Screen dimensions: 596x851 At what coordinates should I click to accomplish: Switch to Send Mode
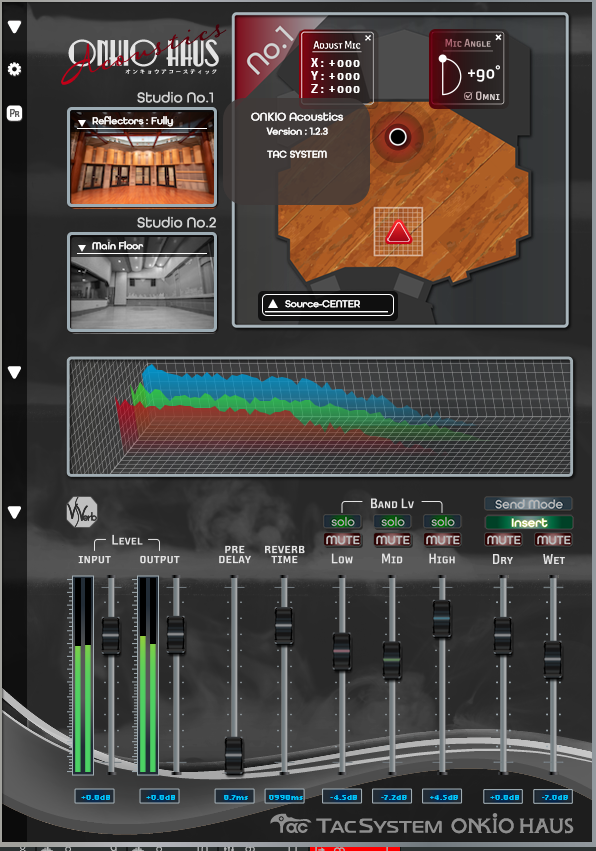tap(529, 504)
